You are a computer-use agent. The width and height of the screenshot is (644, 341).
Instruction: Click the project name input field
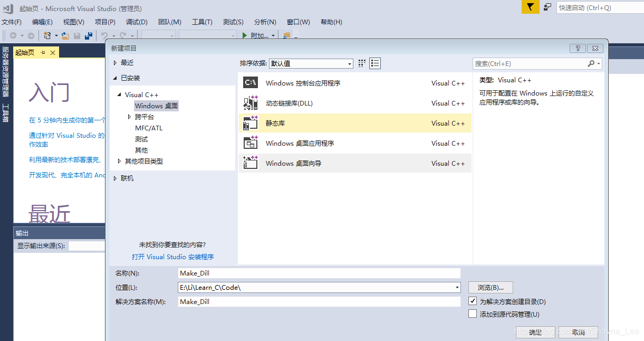(319, 273)
